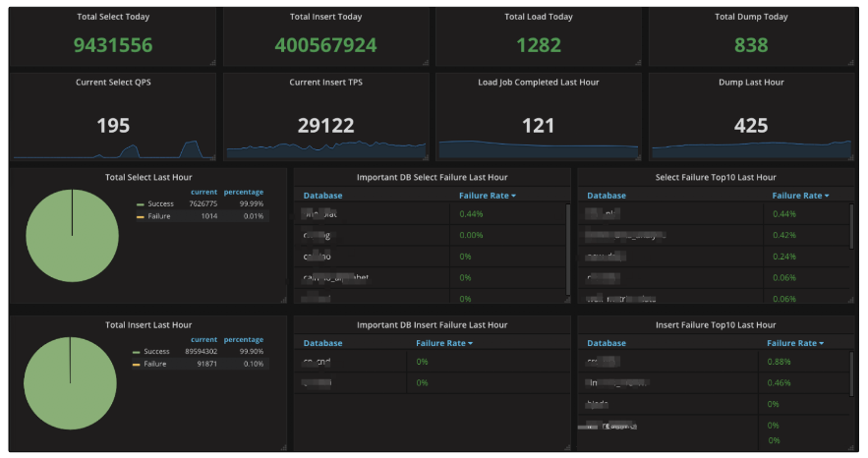Toggle Success series in Total Select Last Hour legend
This screenshot has width=868, height=458.
(159, 204)
